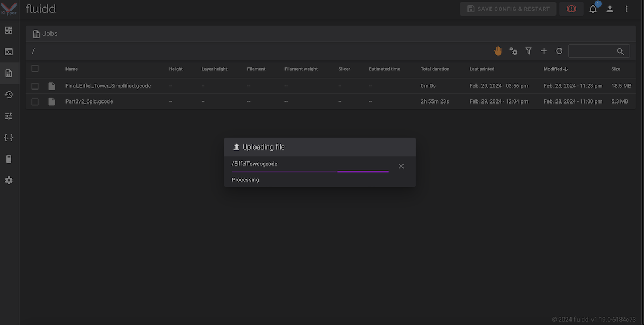Sort files by Modified column
644x325 pixels.
pyautogui.click(x=555, y=69)
